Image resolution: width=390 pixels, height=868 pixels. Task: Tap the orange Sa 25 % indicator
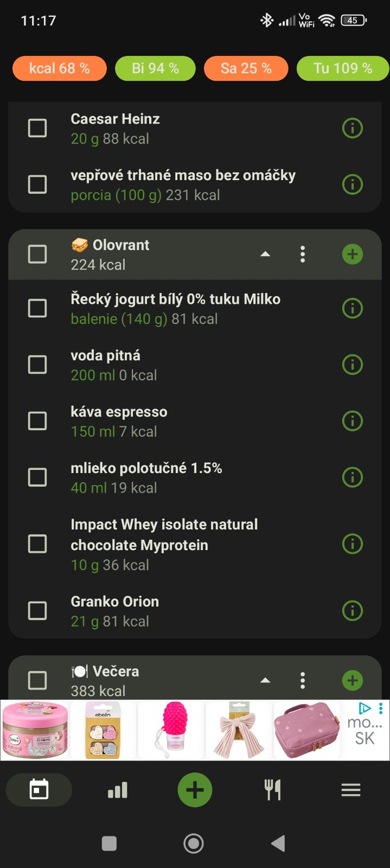point(246,68)
